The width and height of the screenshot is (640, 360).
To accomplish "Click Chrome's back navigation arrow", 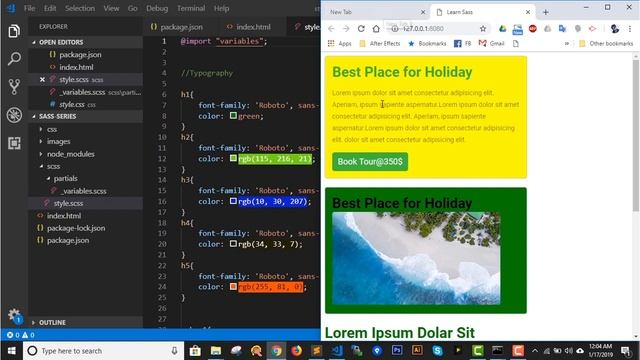I will (x=331, y=29).
